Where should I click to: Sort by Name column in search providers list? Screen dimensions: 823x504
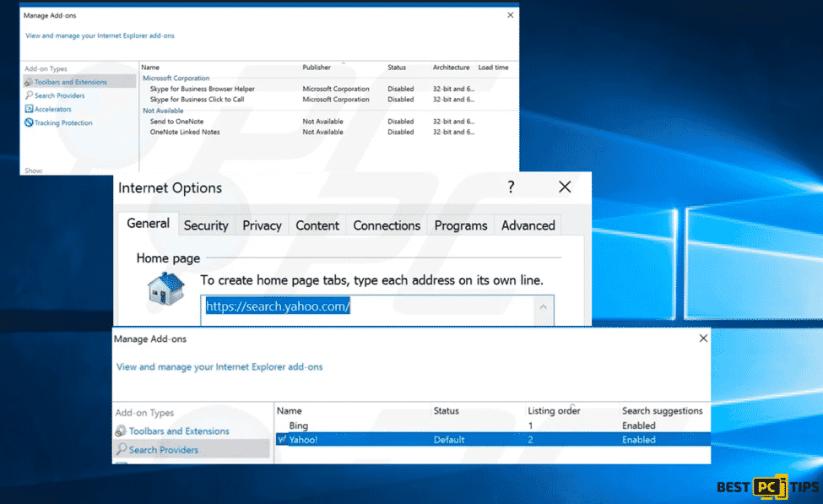click(290, 410)
